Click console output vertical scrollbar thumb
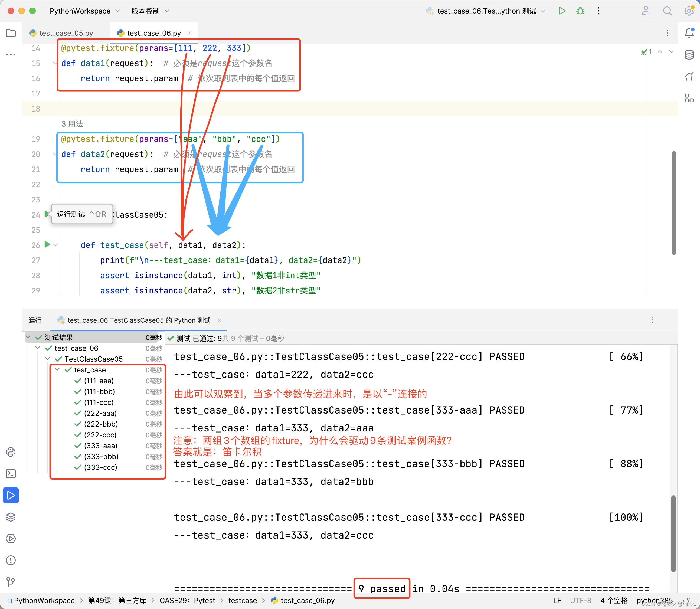 (673, 534)
